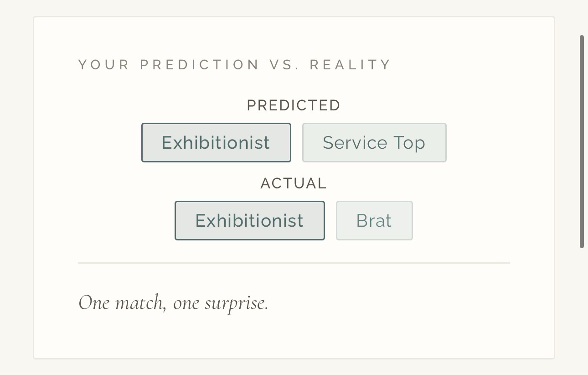Image resolution: width=588 pixels, height=375 pixels.
Task: Click the PREDICTED section label
Action: [294, 105]
